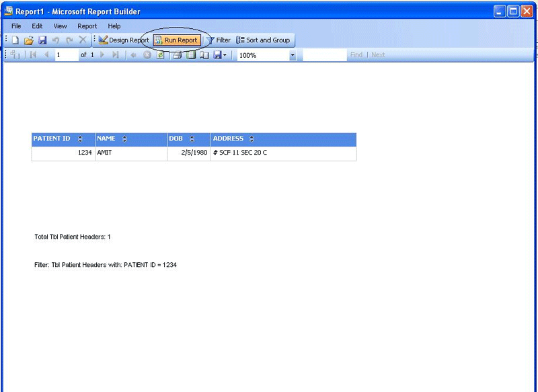
Task: Refresh the report data
Action: 160,55
